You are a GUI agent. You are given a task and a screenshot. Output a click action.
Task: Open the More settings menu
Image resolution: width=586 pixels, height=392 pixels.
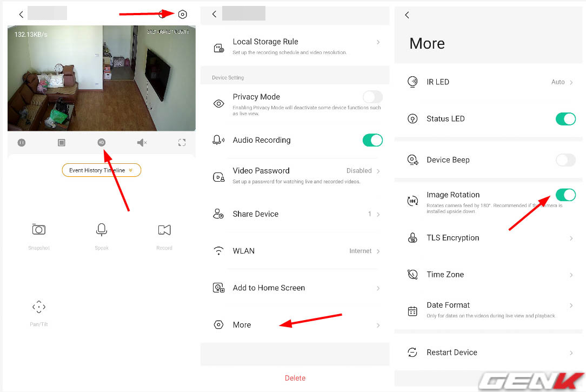pos(296,325)
